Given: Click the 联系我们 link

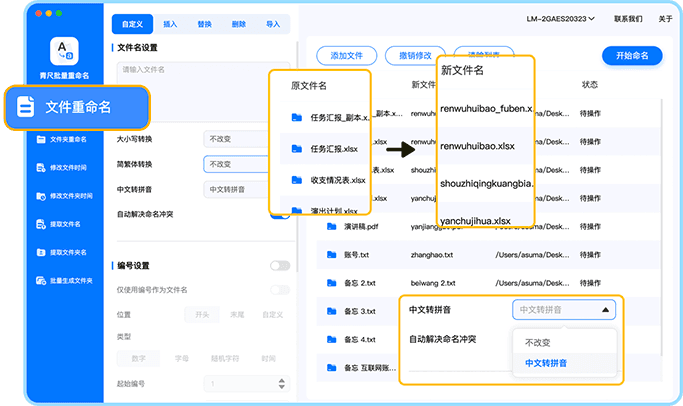Looking at the screenshot, I should pos(628,19).
